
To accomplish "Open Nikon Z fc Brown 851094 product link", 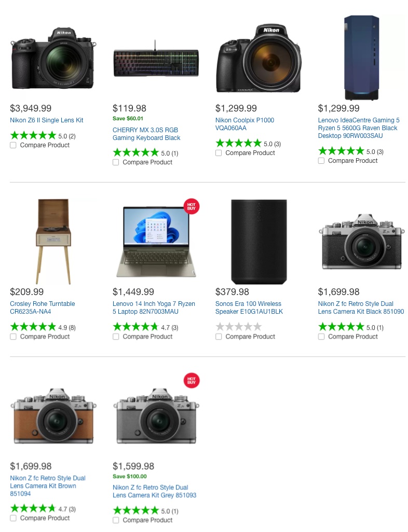I will pyautogui.click(x=47, y=486).
